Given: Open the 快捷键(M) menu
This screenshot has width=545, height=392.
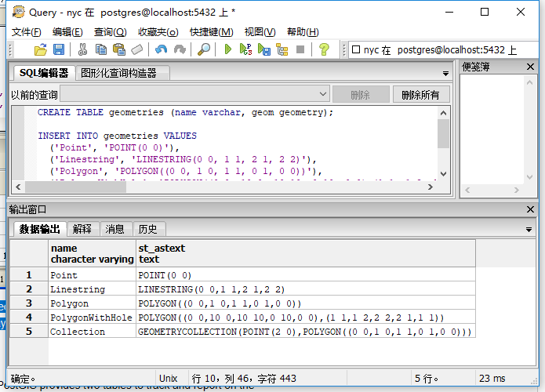Looking at the screenshot, I should (211, 32).
